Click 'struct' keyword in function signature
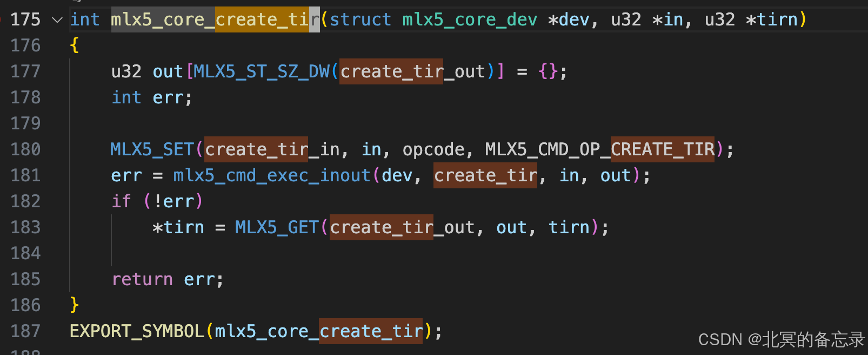This screenshot has height=355, width=868. click(360, 20)
